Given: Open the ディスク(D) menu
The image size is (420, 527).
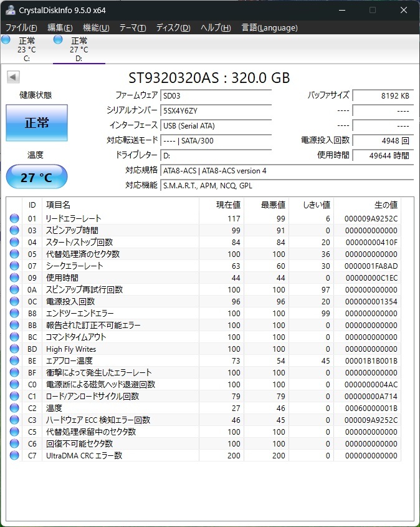Looking at the screenshot, I should tap(173, 27).
